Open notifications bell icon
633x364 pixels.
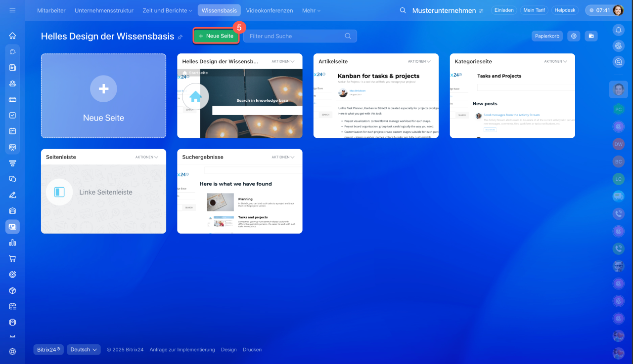pos(618,31)
